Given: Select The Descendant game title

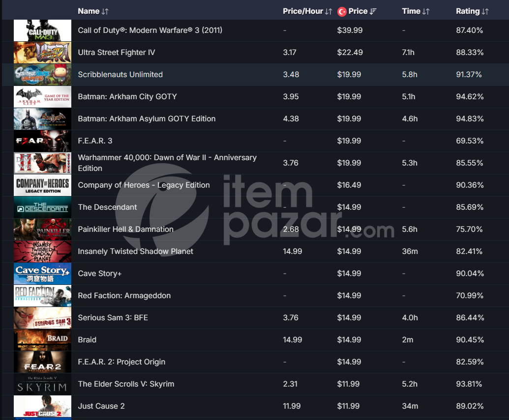Looking at the screenshot, I should (107, 207).
